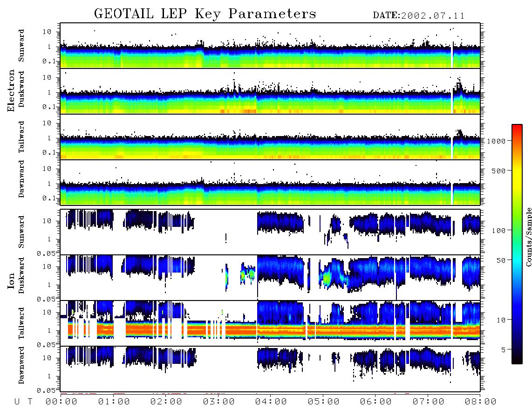Click the Ion "Sunward" panel label

[21, 232]
